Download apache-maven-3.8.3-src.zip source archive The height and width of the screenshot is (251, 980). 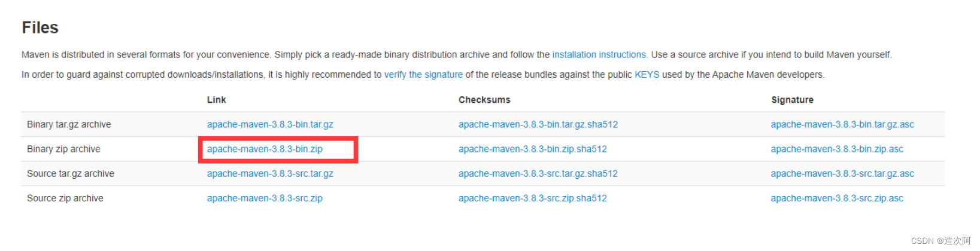point(265,198)
